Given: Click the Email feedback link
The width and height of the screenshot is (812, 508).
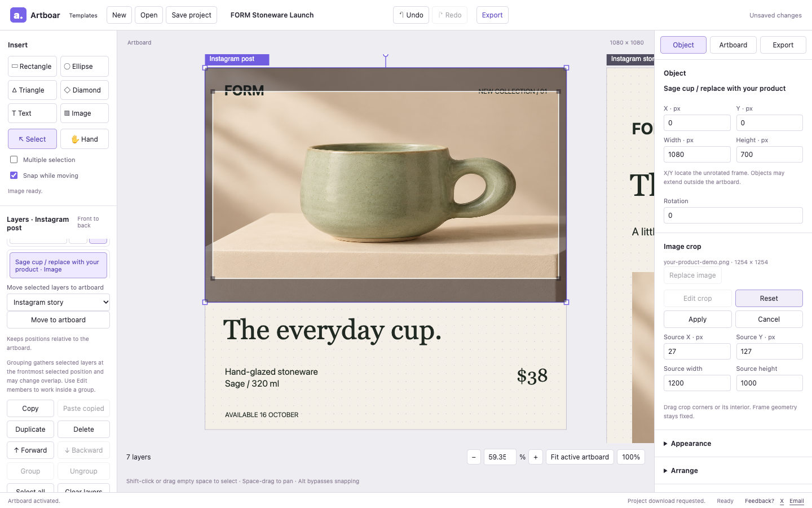Looking at the screenshot, I should [x=797, y=501].
